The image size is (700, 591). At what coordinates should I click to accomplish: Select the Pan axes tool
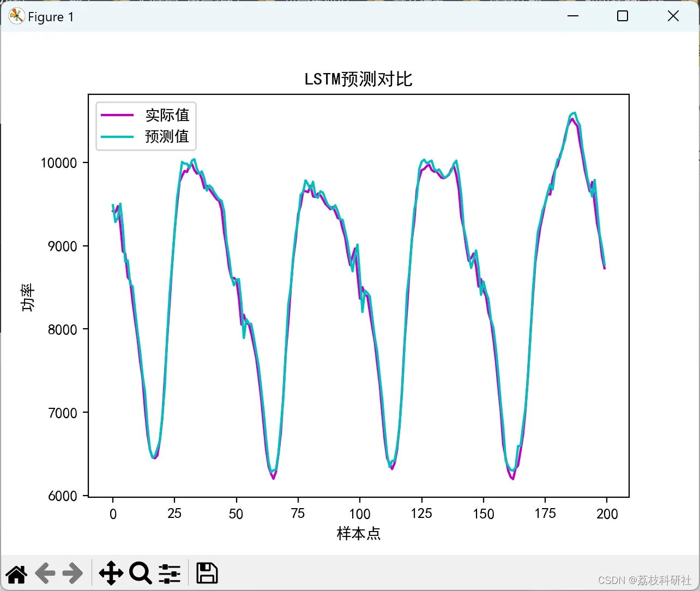click(111, 574)
